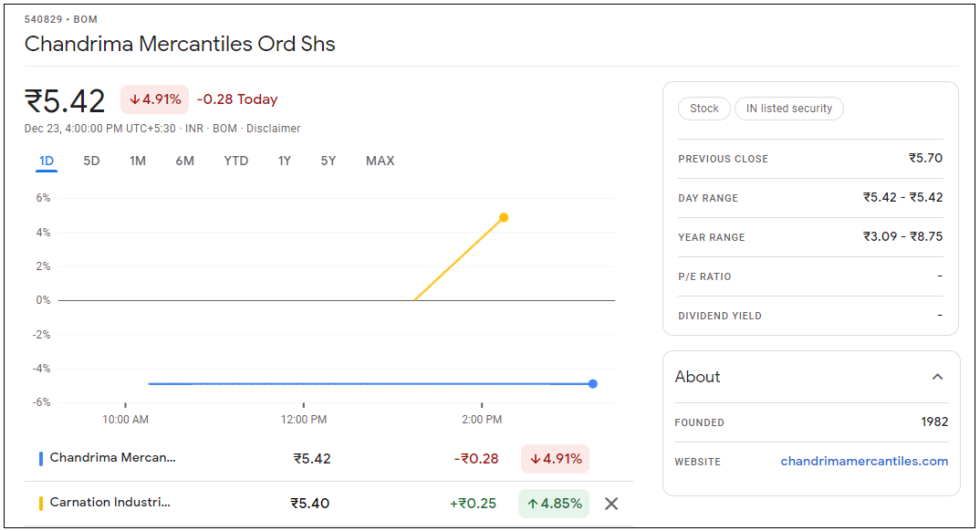Select the YTD range tab
The height and width of the screenshot is (531, 980).
236,161
